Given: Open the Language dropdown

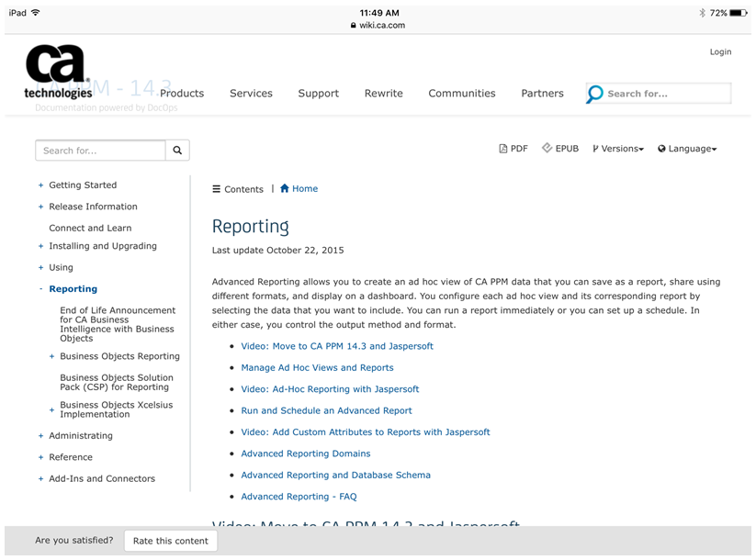Looking at the screenshot, I should (687, 149).
